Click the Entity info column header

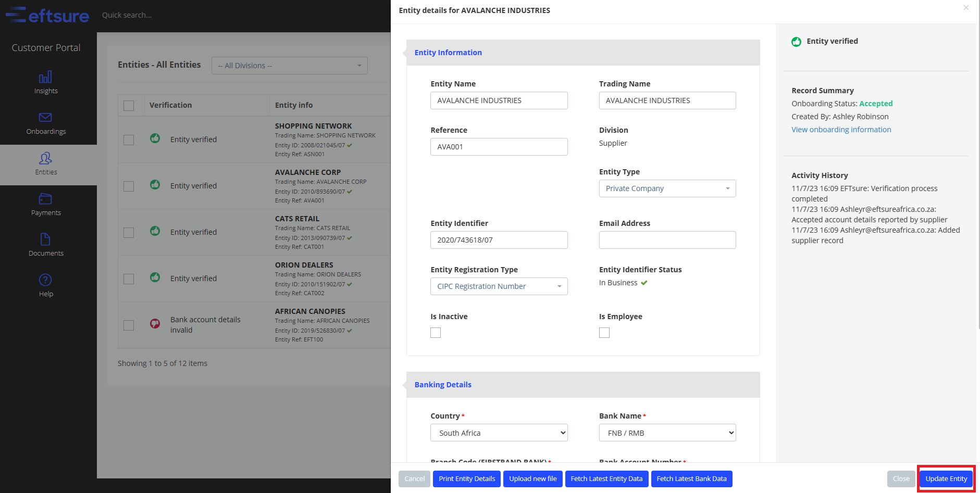(x=294, y=105)
